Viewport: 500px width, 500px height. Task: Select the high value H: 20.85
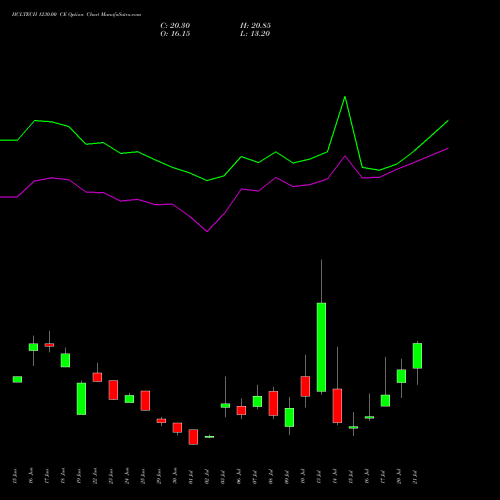tap(255, 26)
